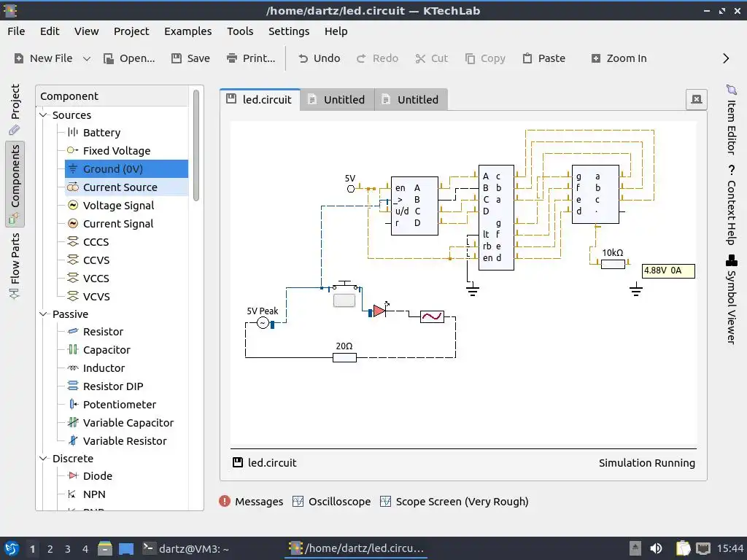Open the Oscilloscope panel
This screenshot has height=560, width=747.
click(x=332, y=502)
